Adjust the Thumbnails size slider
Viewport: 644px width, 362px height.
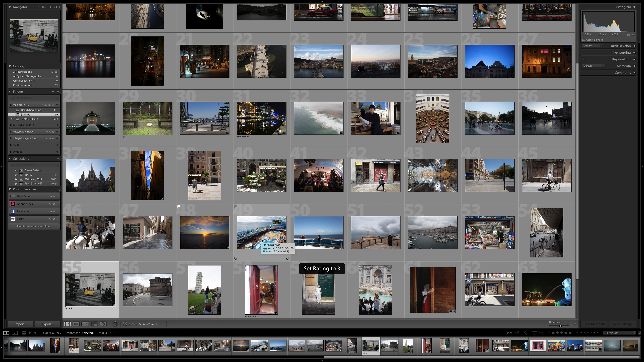point(560,326)
